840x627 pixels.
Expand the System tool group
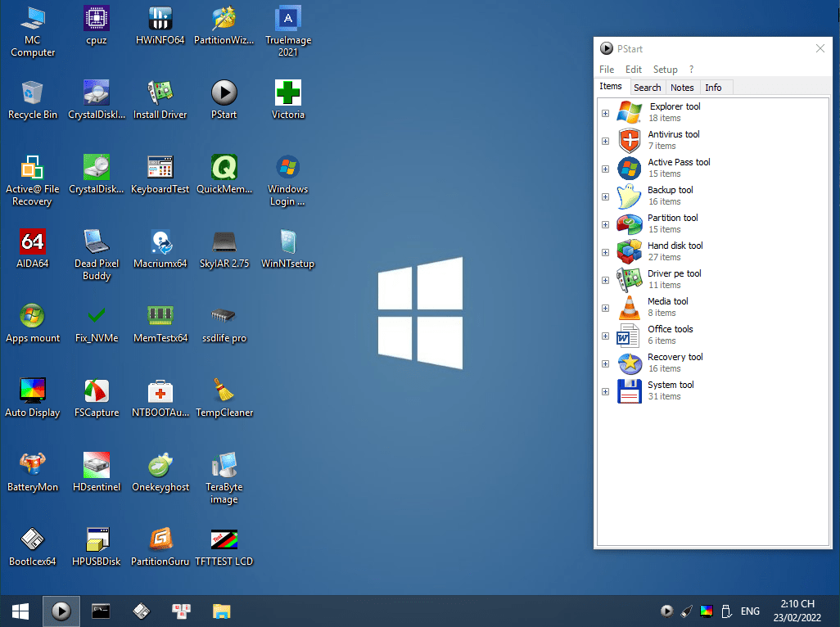click(605, 392)
